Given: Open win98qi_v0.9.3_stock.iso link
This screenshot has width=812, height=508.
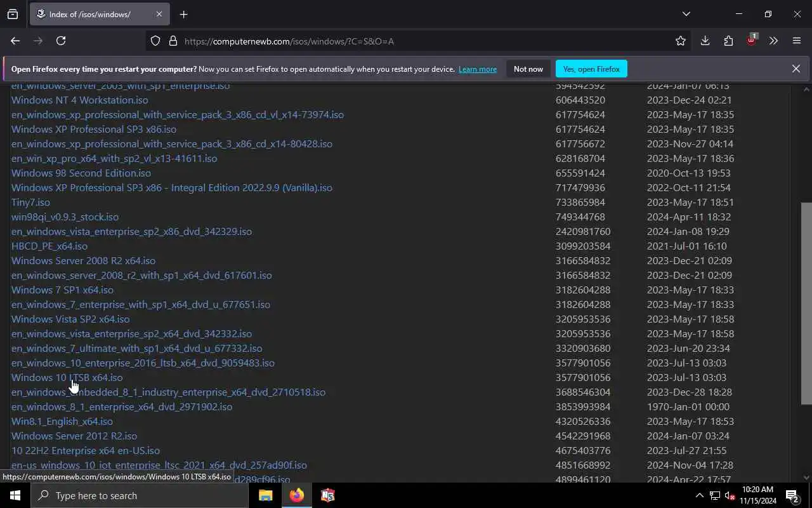Looking at the screenshot, I should pos(65,217).
